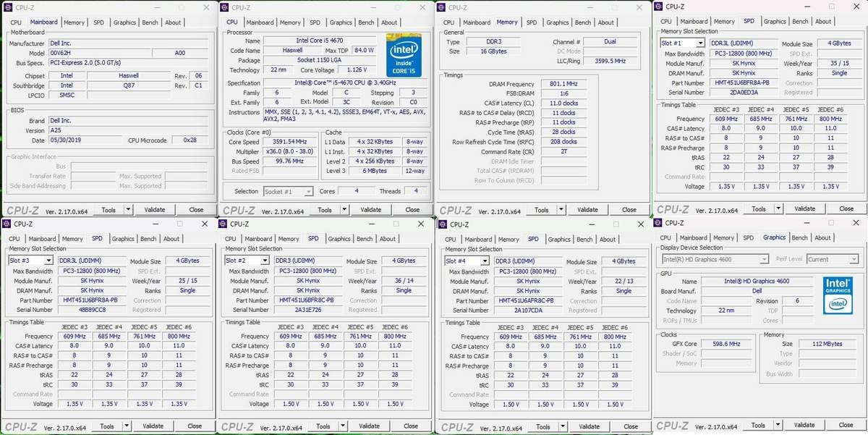Select the Mainboard tab in SPD window

pyautogui.click(x=694, y=22)
